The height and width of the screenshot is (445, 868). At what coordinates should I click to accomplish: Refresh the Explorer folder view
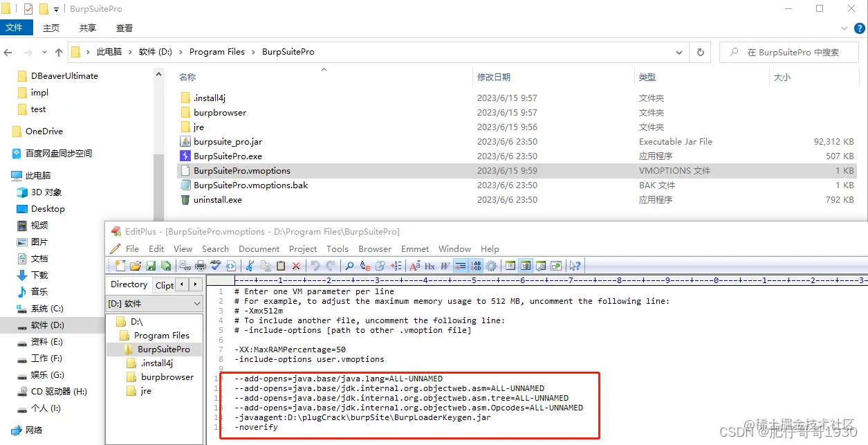pos(701,52)
